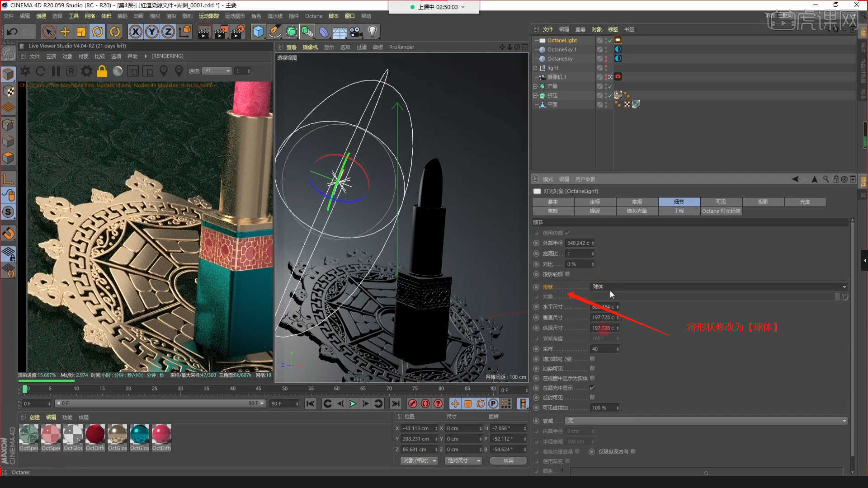Open Edit Render Settings clapperboard with gear
Viewport: 868px width, 488px height.
point(238,32)
